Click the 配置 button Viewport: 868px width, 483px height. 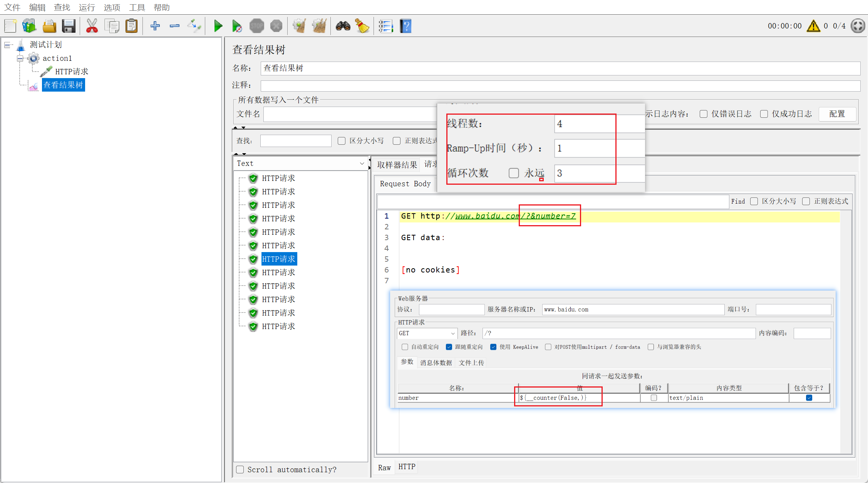coord(837,114)
